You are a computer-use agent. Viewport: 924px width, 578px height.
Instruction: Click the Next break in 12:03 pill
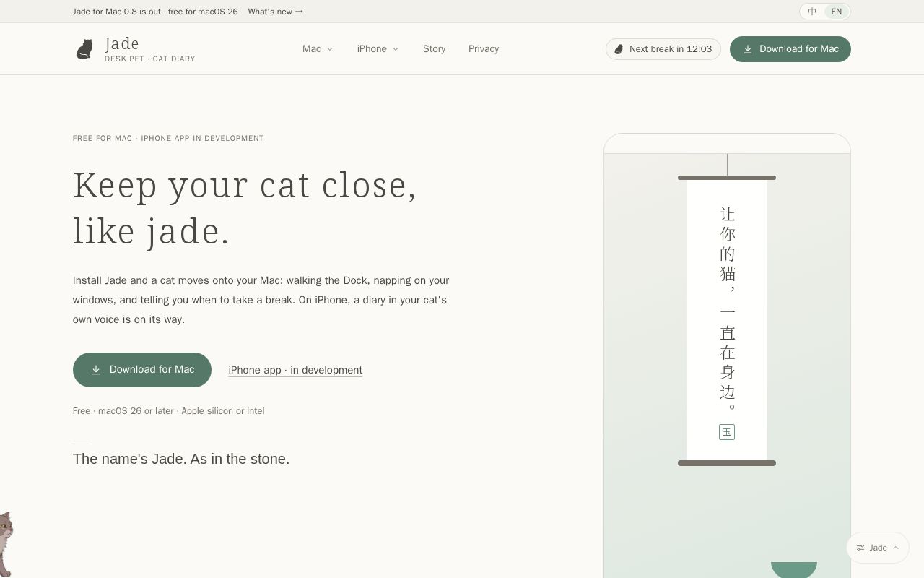663,49
